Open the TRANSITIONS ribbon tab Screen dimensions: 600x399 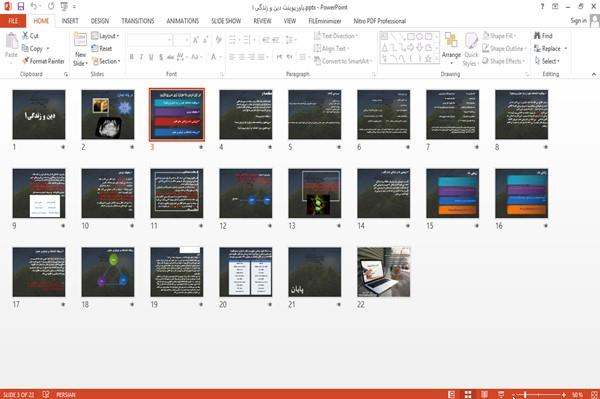138,21
